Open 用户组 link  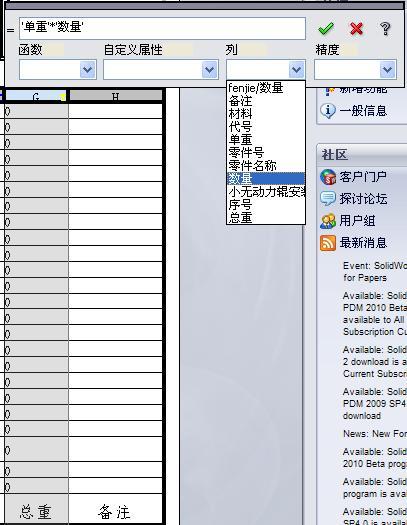pos(357,221)
